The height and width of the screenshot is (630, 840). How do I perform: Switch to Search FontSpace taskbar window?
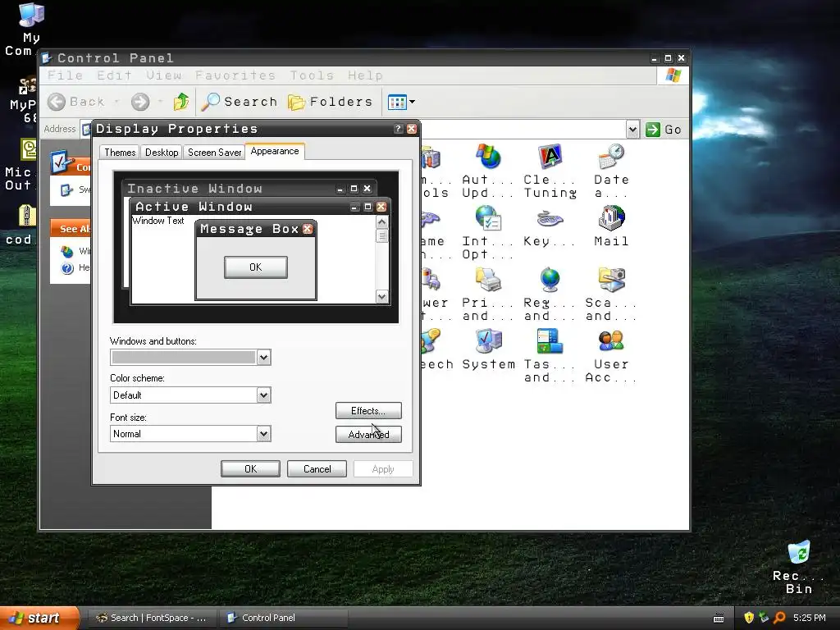tap(152, 618)
